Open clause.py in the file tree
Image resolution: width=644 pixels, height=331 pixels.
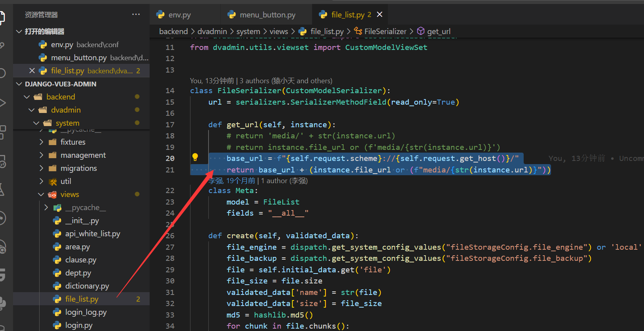point(81,260)
